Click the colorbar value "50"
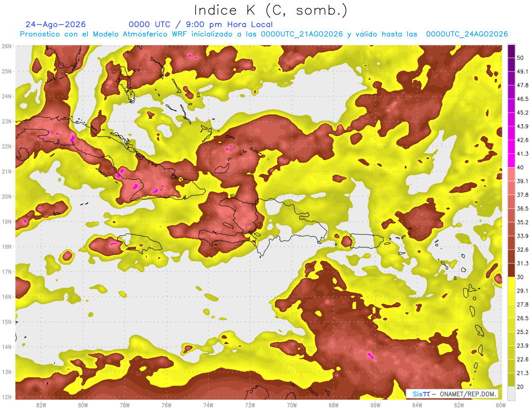532x411 pixels. pyautogui.click(x=521, y=58)
